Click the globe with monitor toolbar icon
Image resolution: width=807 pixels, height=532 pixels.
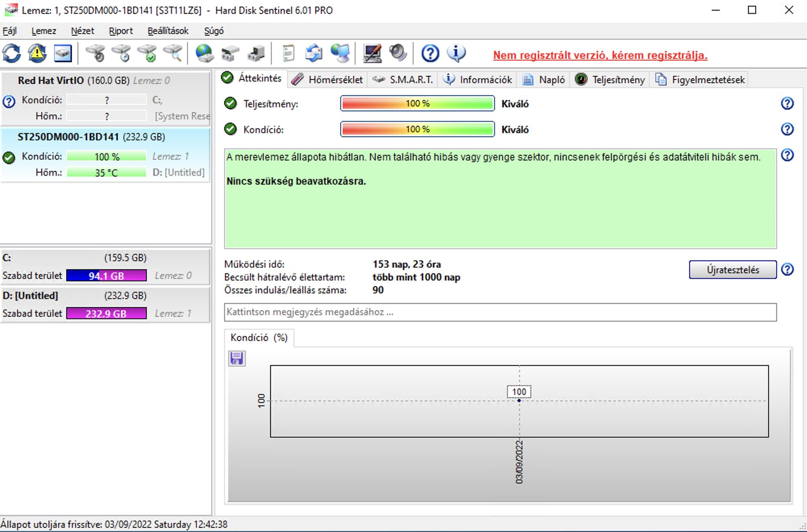pos(340,54)
